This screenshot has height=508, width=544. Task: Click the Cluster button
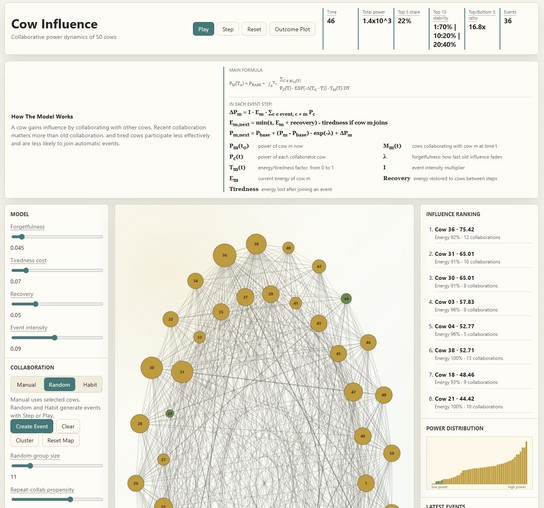25,440
